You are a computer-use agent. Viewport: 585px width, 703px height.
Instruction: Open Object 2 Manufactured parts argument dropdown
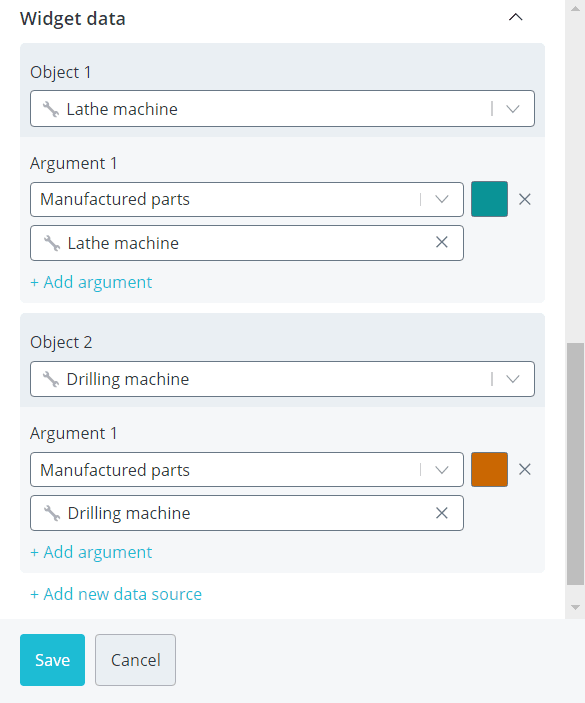click(x=247, y=469)
